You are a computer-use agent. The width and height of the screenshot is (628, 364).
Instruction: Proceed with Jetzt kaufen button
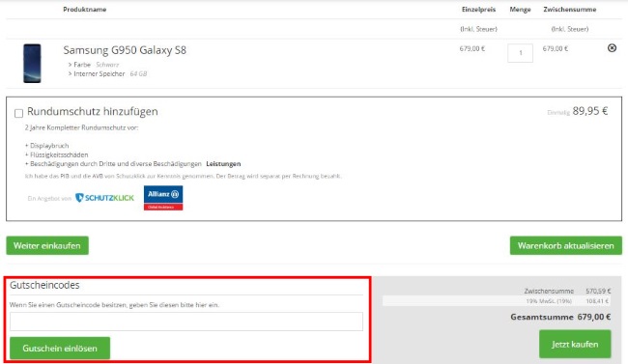pos(575,344)
